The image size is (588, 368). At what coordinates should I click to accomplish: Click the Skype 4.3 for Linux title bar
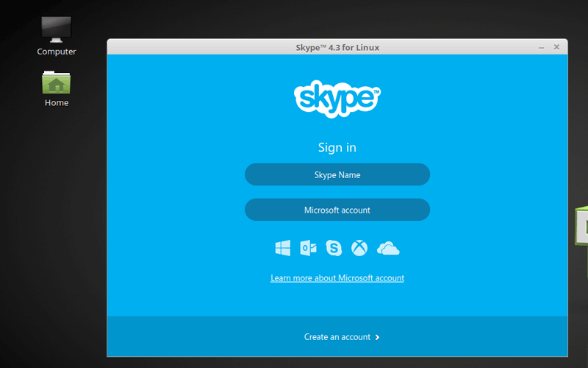337,47
